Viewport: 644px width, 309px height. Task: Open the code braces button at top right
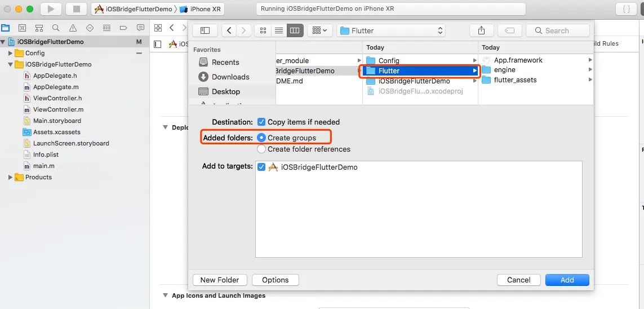627,8
